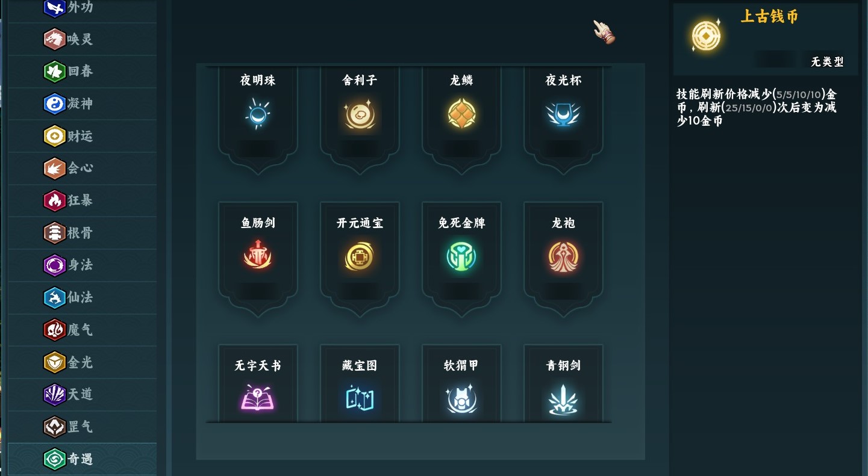This screenshot has width=868, height=476.
Task: Click the 开元通宝 coin icon
Action: [360, 256]
